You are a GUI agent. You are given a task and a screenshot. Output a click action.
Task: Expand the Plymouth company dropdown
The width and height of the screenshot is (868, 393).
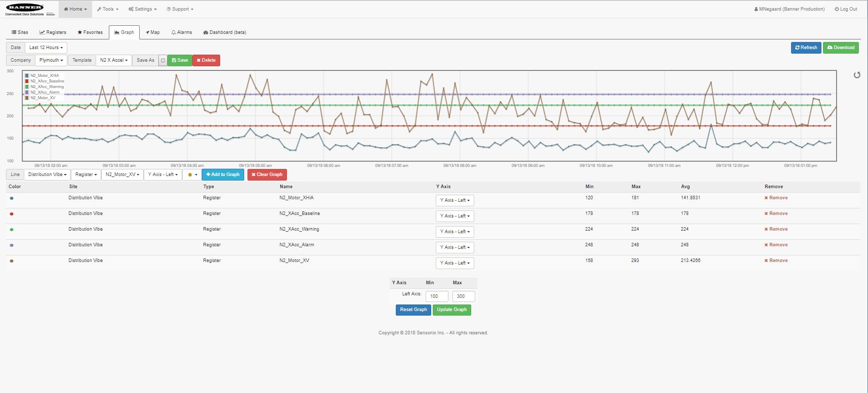tap(51, 60)
